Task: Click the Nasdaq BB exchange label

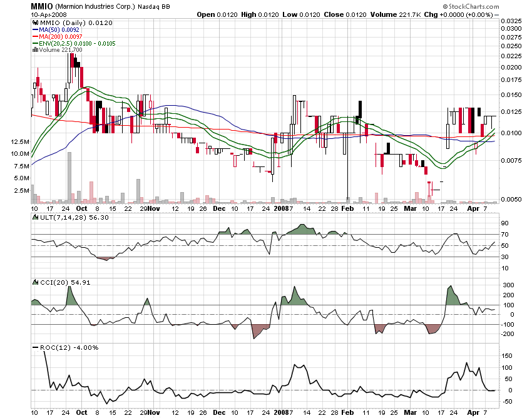Action: (x=154, y=6)
